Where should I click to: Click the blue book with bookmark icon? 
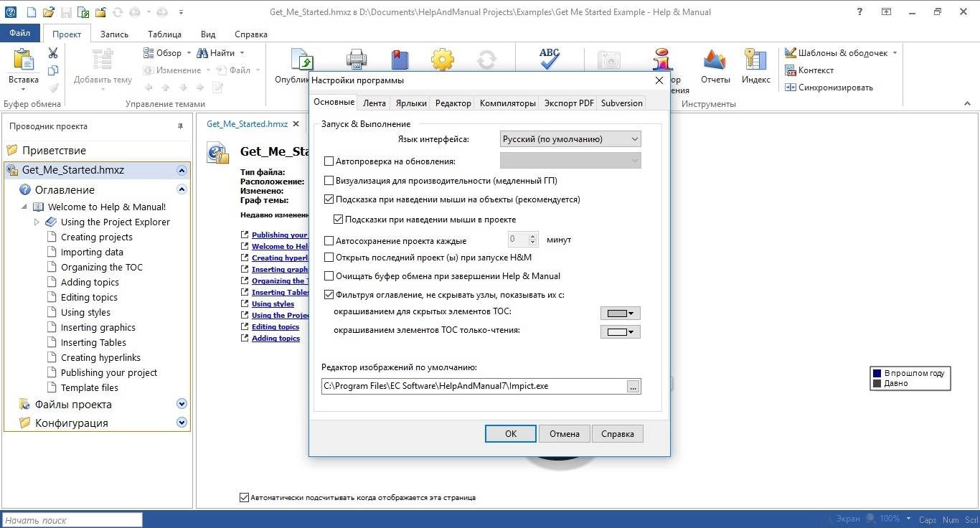400,60
